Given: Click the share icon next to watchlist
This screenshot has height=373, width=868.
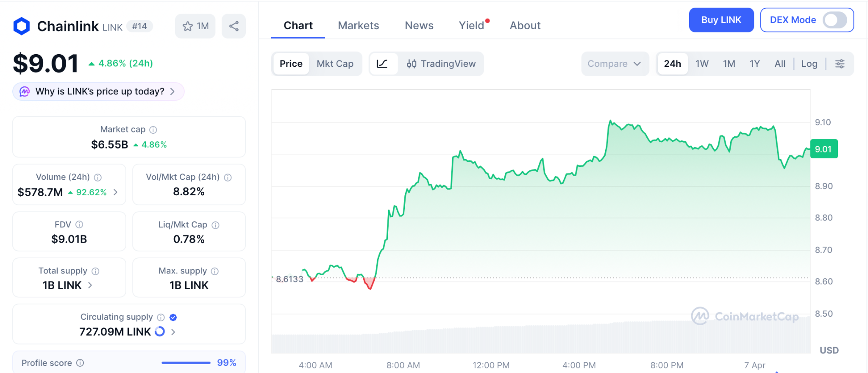Looking at the screenshot, I should click(234, 26).
